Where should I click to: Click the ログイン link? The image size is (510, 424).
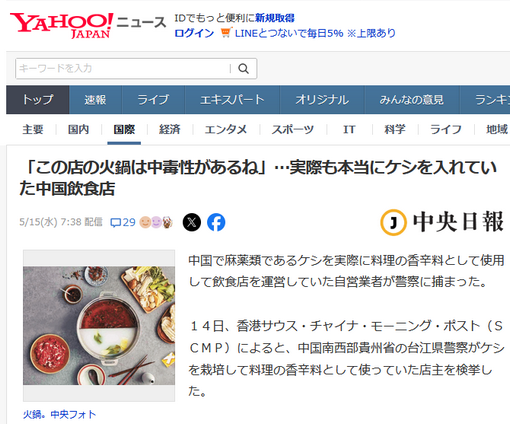[194, 33]
